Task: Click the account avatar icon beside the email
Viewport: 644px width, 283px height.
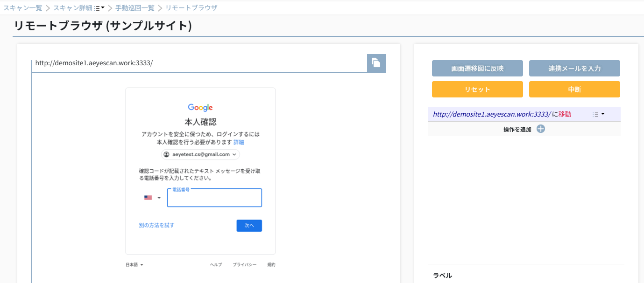Action: 166,154
